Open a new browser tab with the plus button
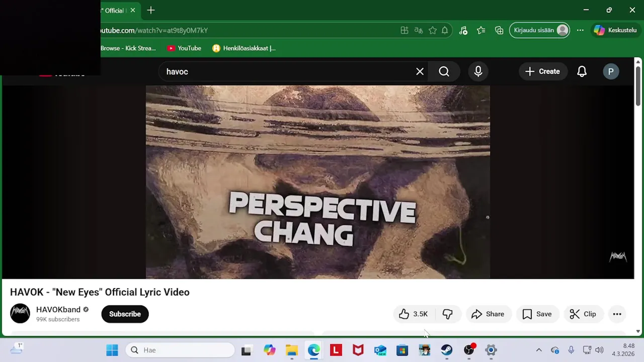The height and width of the screenshot is (362, 644). click(151, 10)
